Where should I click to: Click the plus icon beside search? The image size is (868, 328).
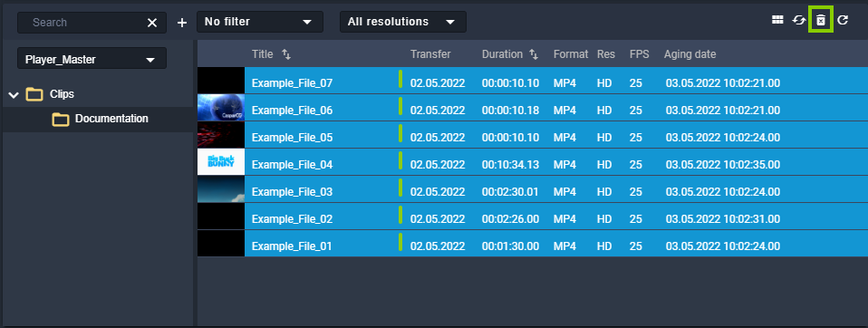[182, 23]
